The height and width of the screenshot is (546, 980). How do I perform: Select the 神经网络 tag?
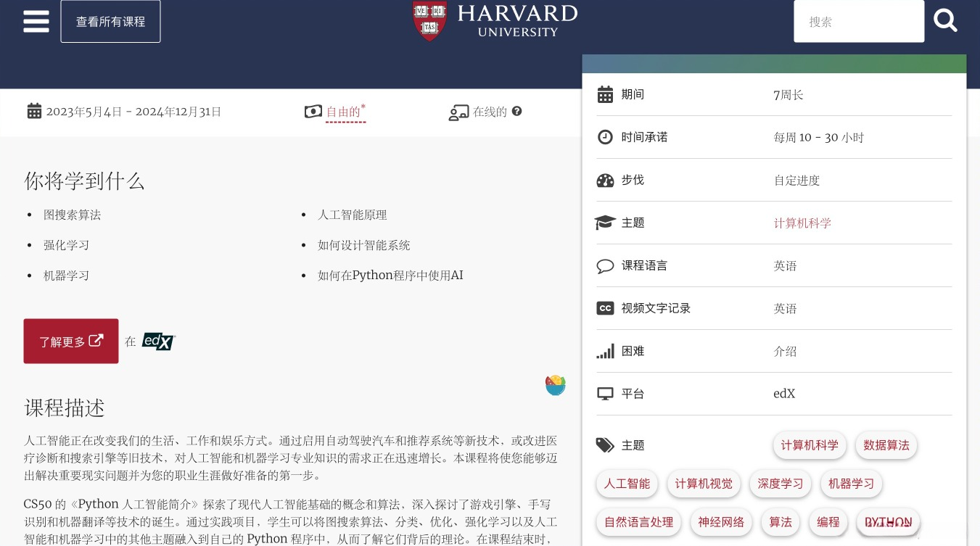pos(721,522)
